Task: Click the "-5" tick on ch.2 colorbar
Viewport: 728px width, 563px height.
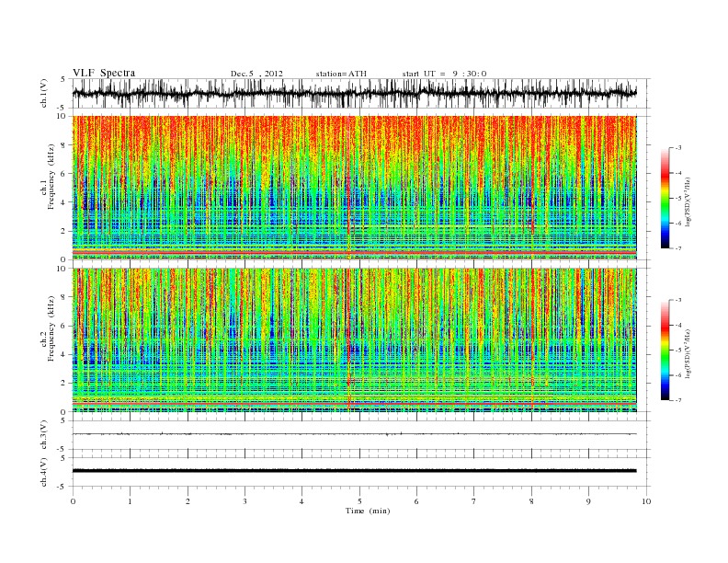Action: click(678, 350)
